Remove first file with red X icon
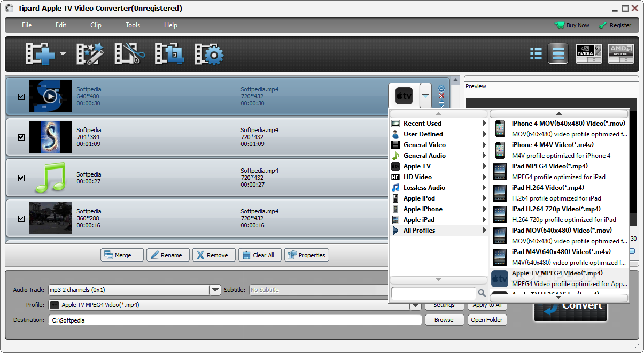This screenshot has width=644, height=353. [x=441, y=96]
